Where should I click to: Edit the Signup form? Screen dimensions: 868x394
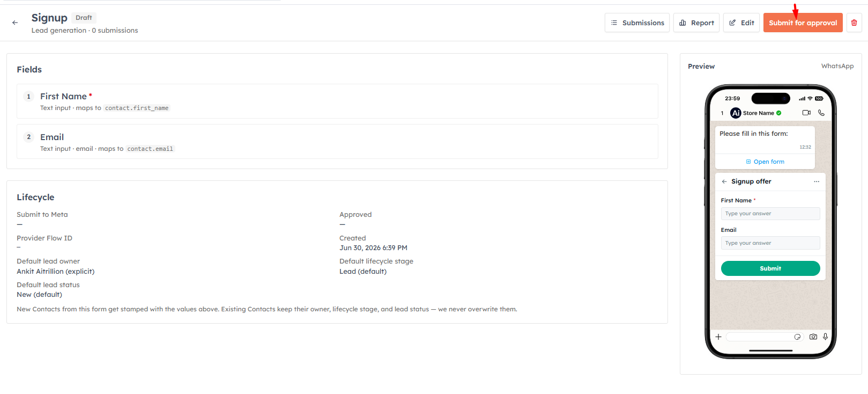coord(741,23)
